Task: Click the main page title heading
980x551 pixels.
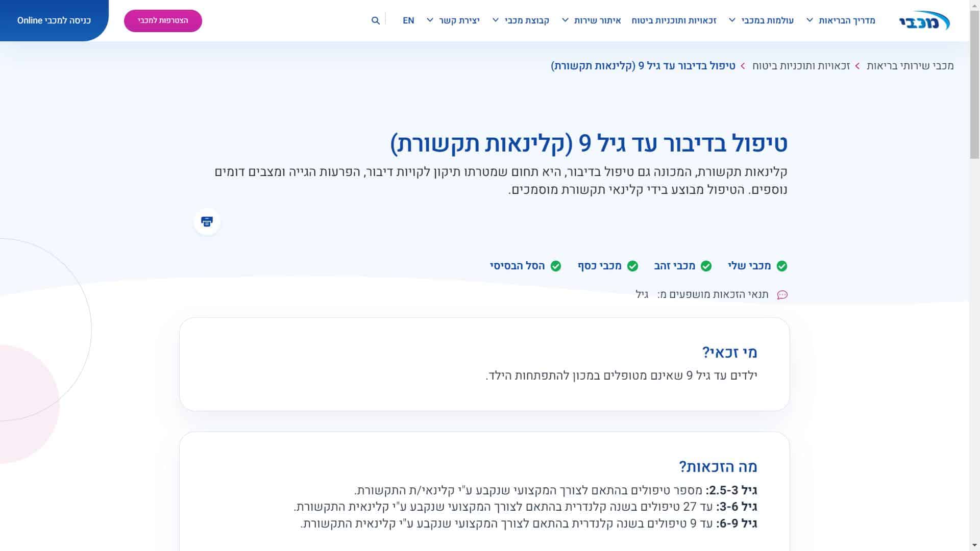Action: coord(589,143)
